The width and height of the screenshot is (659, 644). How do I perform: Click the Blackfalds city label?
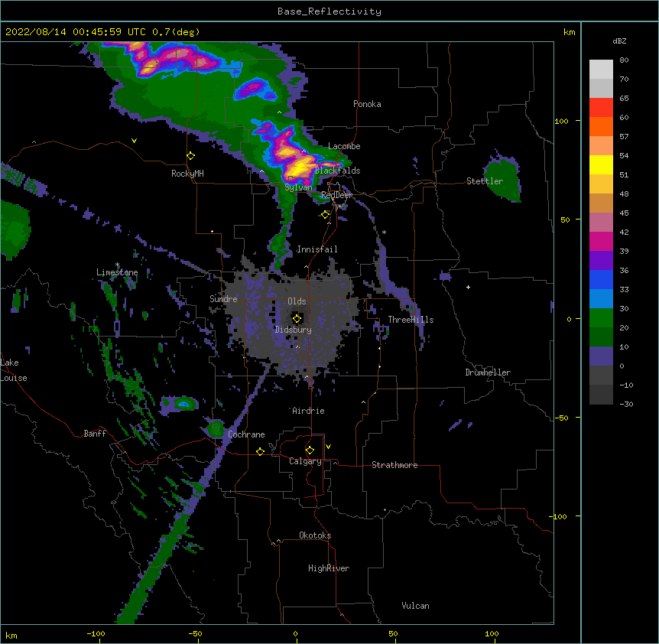click(x=337, y=171)
